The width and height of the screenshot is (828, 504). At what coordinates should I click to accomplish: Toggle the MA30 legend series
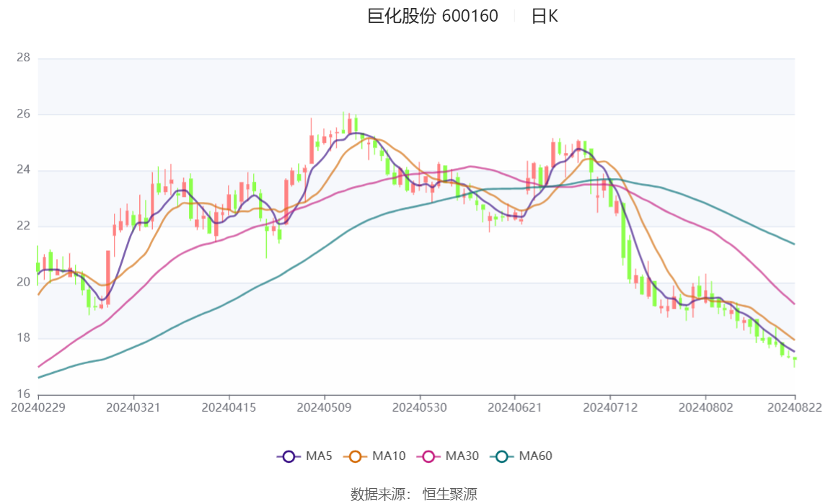tap(448, 456)
